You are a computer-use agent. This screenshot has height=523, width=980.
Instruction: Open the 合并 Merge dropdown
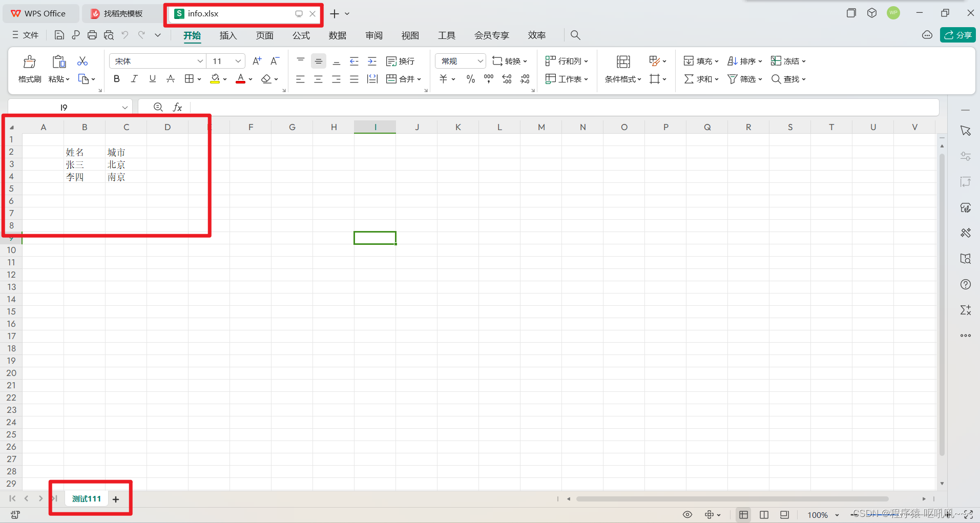pyautogui.click(x=404, y=79)
